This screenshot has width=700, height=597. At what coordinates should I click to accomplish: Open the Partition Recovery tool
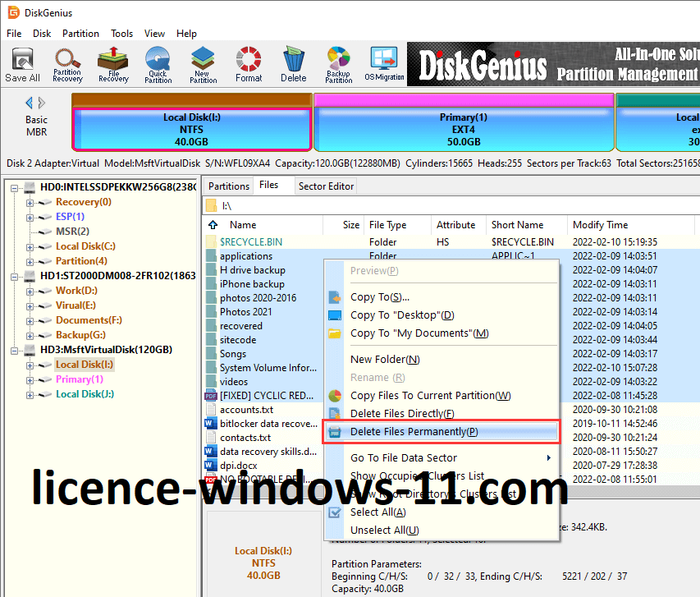click(x=67, y=65)
